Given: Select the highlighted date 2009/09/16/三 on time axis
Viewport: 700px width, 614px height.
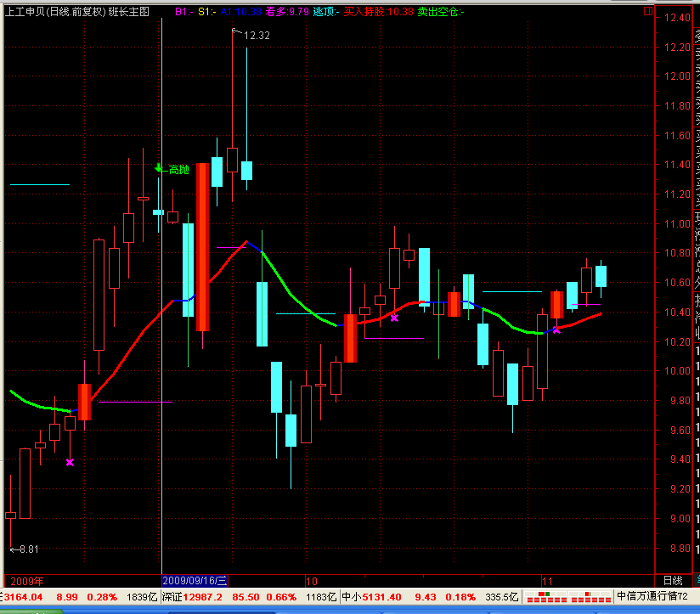Looking at the screenshot, I should [x=195, y=581].
